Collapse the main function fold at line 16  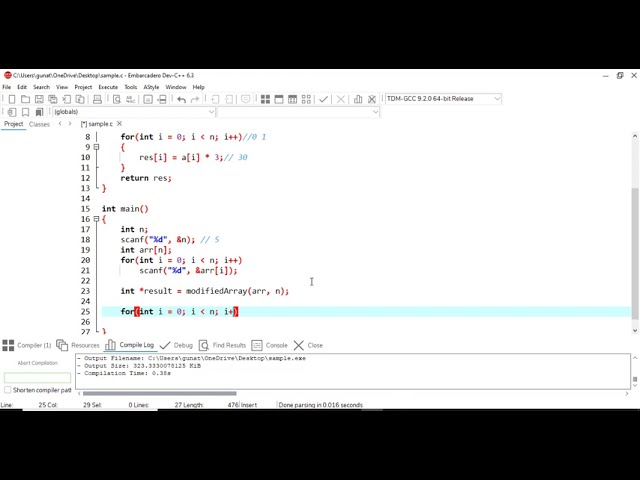97,219
